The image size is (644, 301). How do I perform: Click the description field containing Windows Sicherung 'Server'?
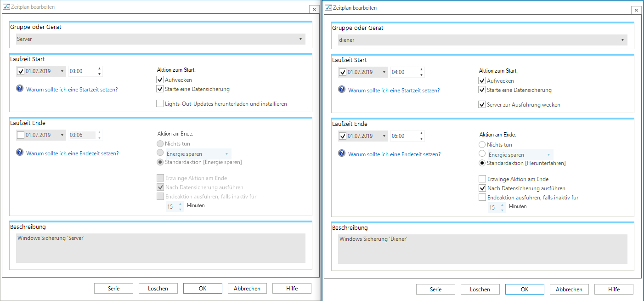click(x=161, y=248)
